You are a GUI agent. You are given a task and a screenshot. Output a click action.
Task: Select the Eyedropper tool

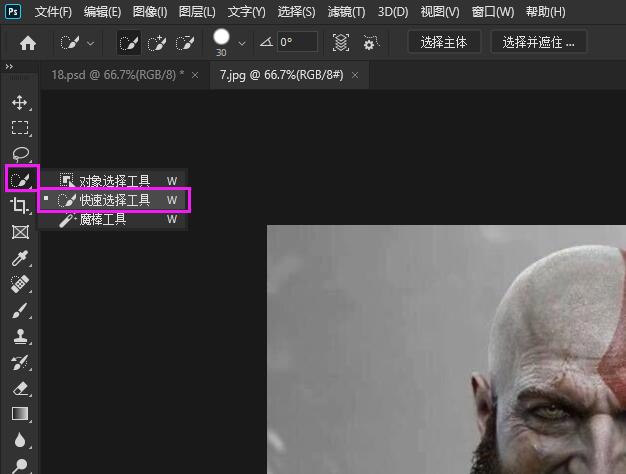(19, 258)
